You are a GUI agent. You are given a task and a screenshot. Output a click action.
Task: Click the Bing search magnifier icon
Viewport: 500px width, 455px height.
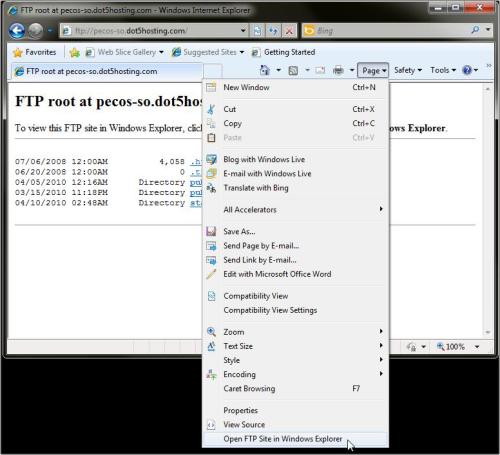[x=475, y=30]
